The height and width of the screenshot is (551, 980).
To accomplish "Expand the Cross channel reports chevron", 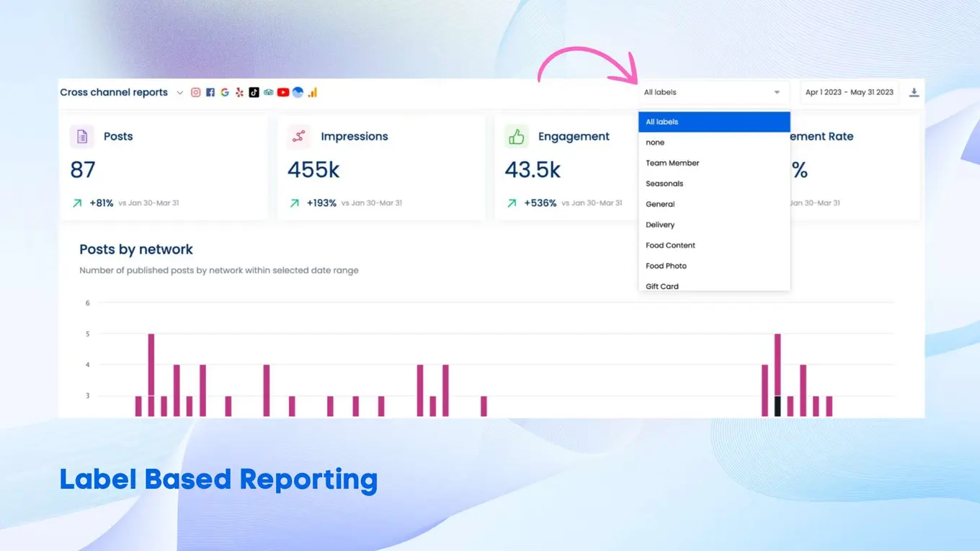I will [x=179, y=92].
